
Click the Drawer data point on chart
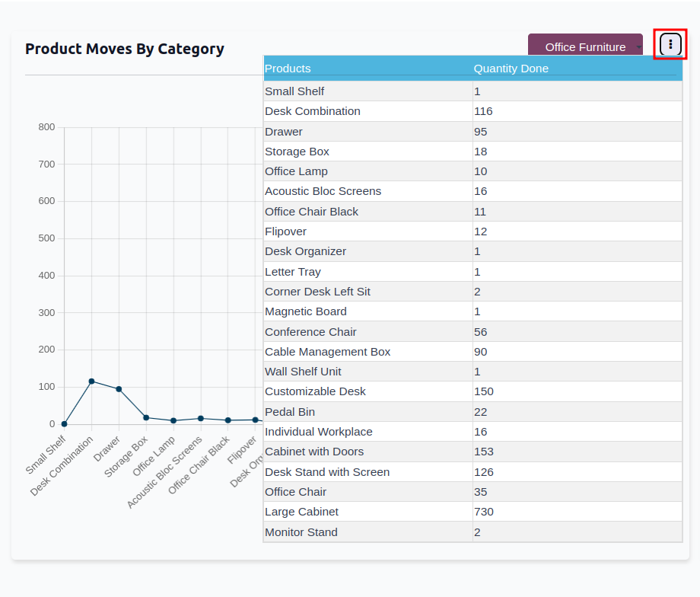pyautogui.click(x=119, y=389)
